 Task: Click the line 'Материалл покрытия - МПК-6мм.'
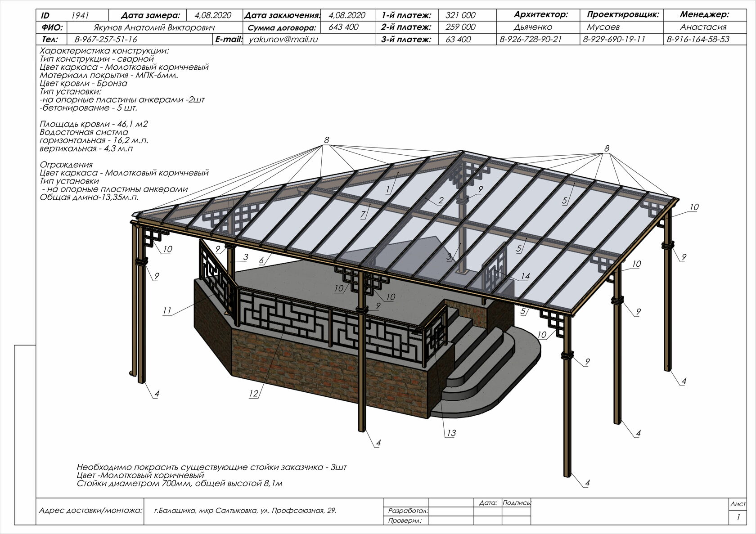pos(109,75)
